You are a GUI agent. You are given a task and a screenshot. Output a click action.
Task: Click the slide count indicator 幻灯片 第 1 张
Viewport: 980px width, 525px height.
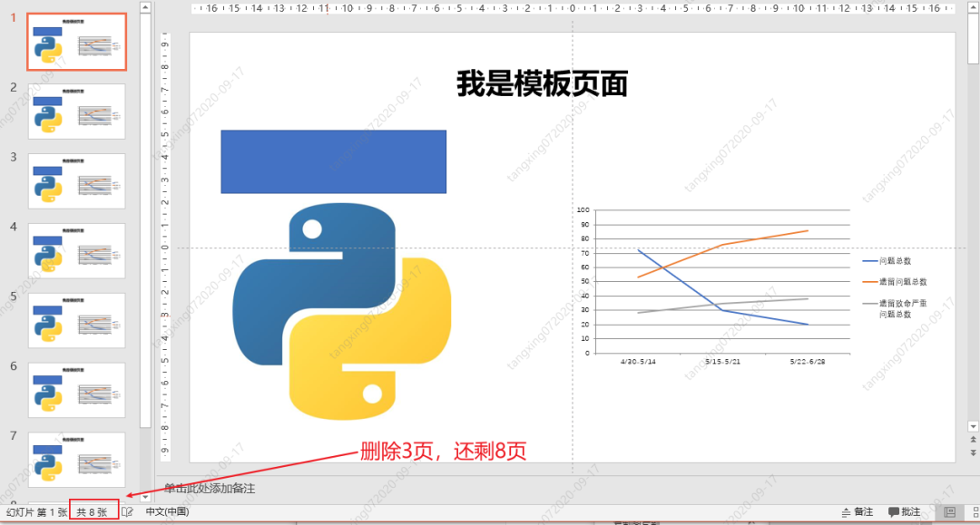[36, 512]
